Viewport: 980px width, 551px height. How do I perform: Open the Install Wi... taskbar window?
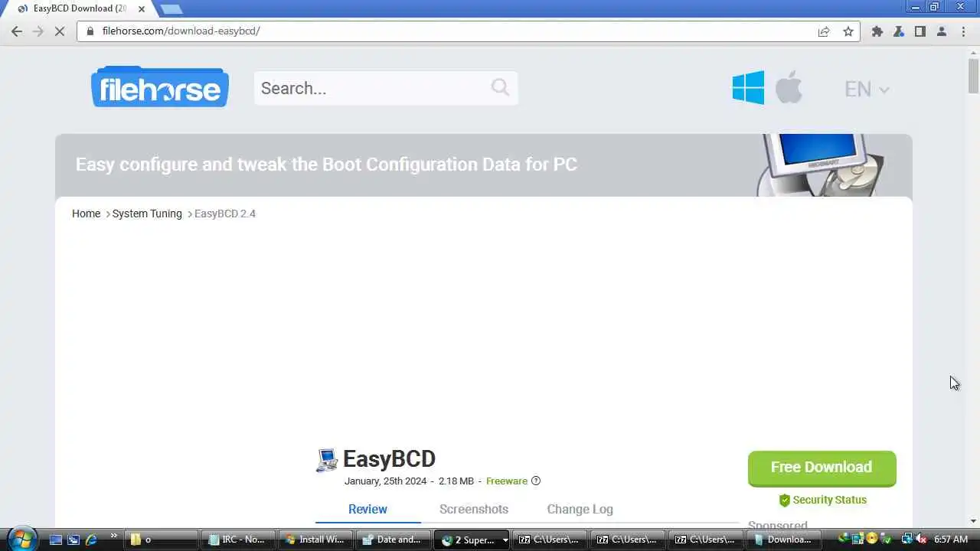pos(316,540)
